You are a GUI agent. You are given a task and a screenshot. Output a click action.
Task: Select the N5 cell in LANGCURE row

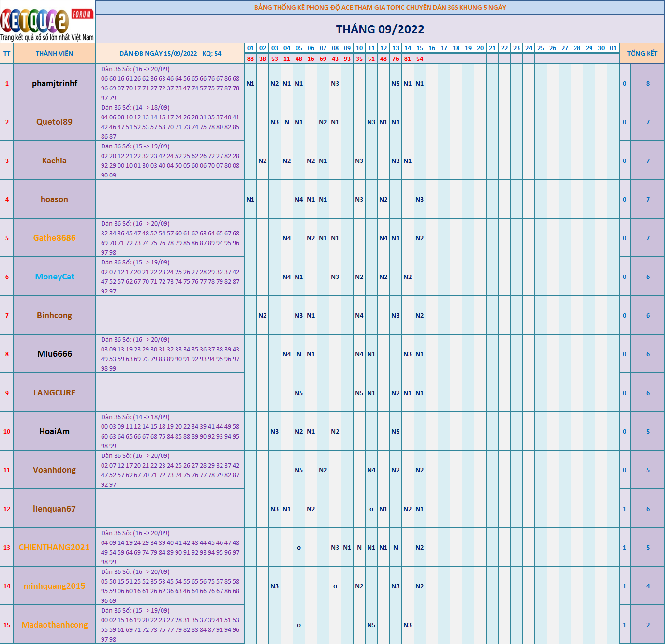(x=298, y=393)
